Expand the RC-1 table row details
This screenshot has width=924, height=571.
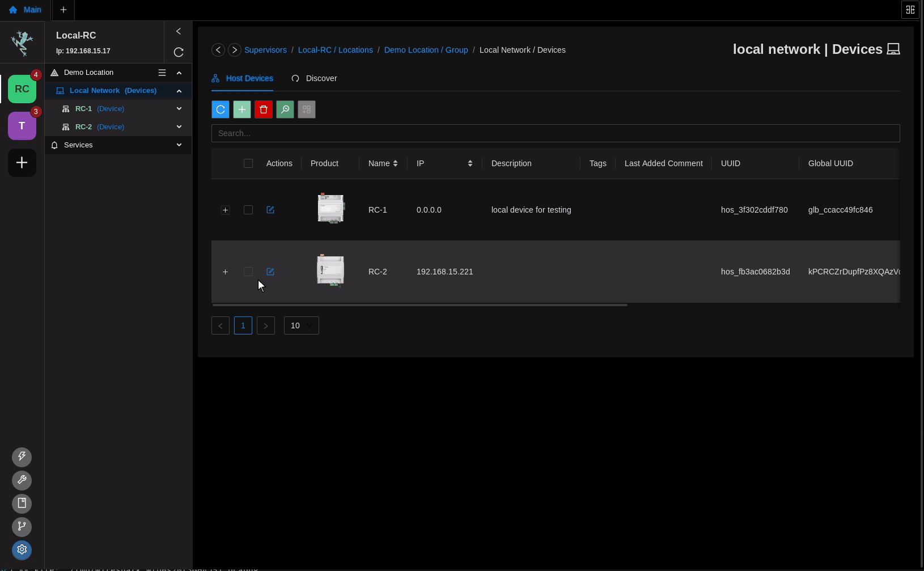pos(225,210)
